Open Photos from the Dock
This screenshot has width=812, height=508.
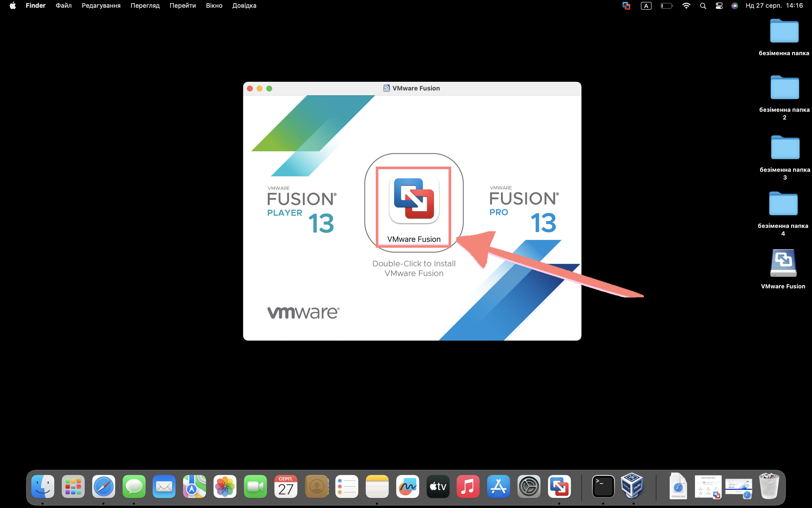[225, 486]
